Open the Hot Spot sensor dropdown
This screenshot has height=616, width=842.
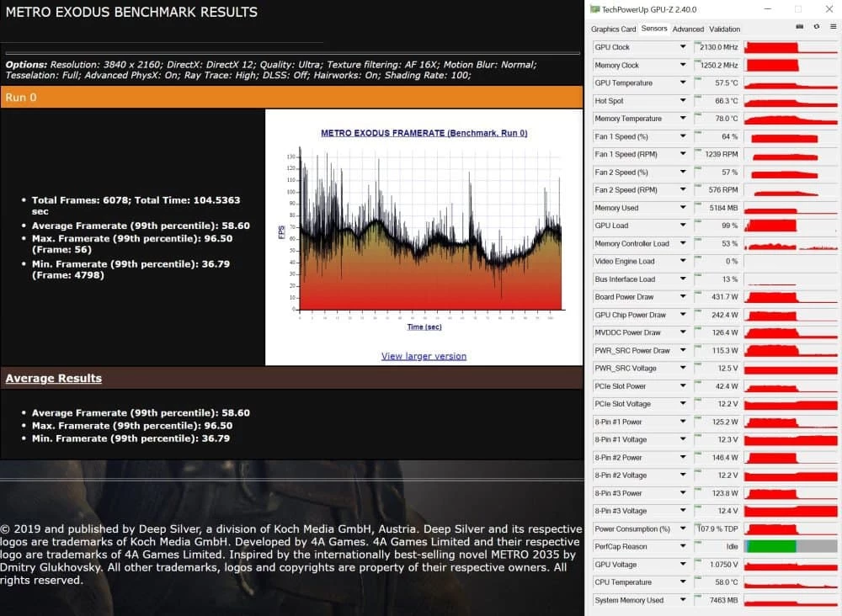click(683, 100)
